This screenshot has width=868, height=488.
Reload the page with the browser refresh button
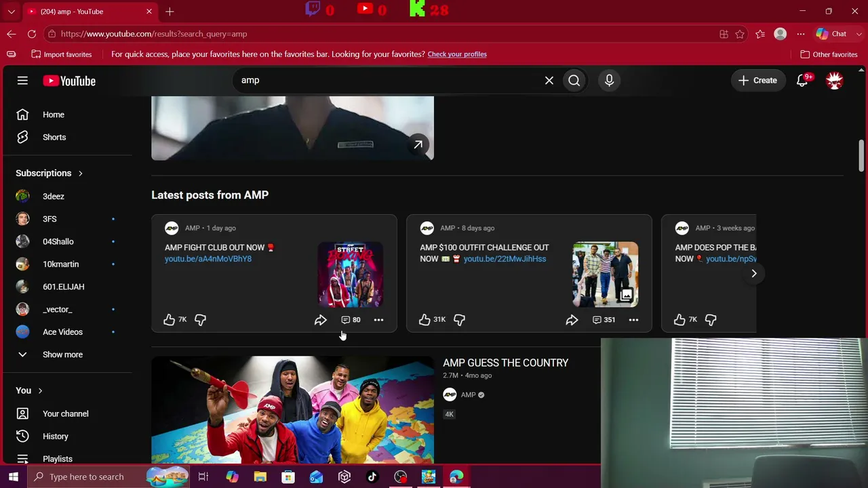(x=32, y=34)
